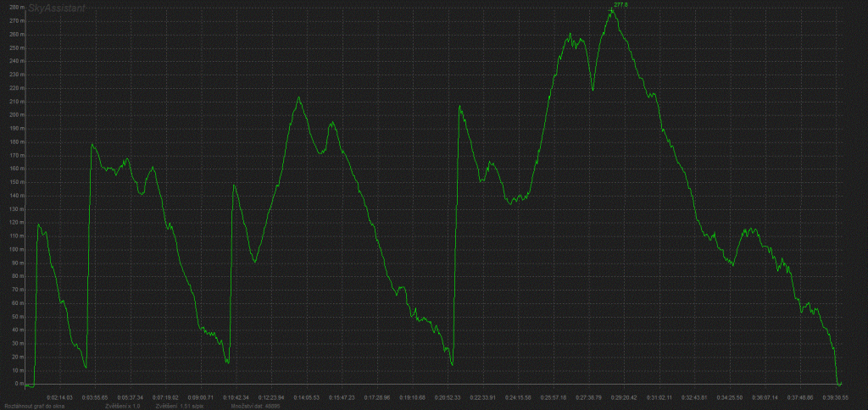This screenshot has height=410, width=868.
Task: Click the 'Zvětšení x 1.0' zoom label
Action: (x=123, y=406)
